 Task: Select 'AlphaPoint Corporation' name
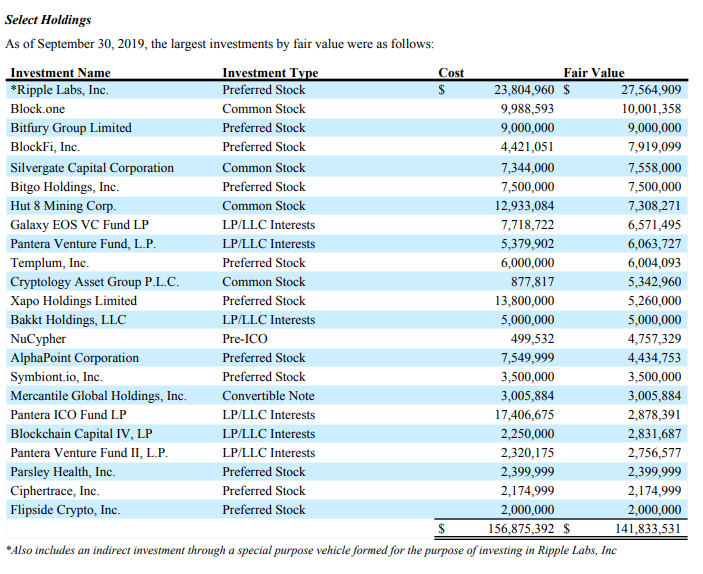click(74, 358)
